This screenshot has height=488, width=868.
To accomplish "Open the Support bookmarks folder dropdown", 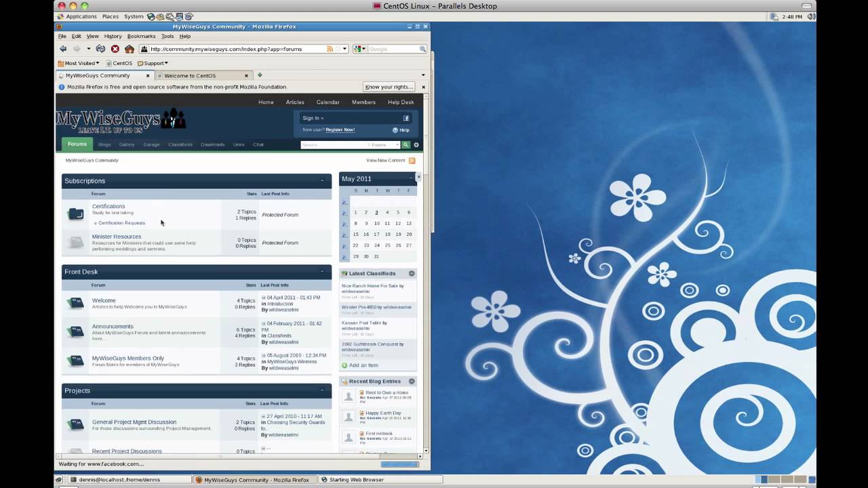I will point(153,63).
